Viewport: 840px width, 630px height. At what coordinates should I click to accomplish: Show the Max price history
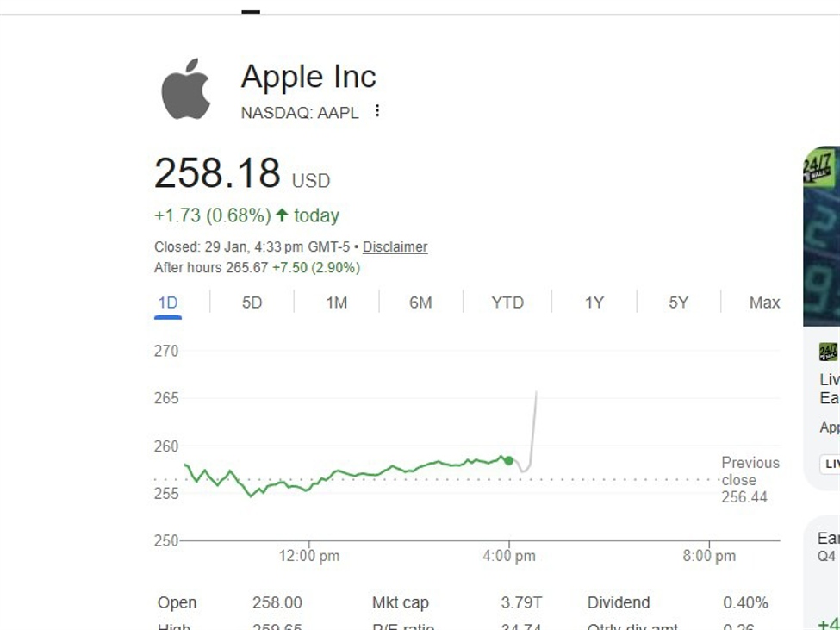[764, 303]
